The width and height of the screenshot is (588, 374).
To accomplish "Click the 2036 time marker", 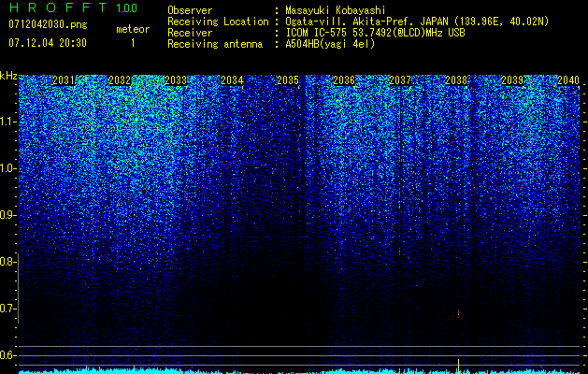I will click(344, 80).
